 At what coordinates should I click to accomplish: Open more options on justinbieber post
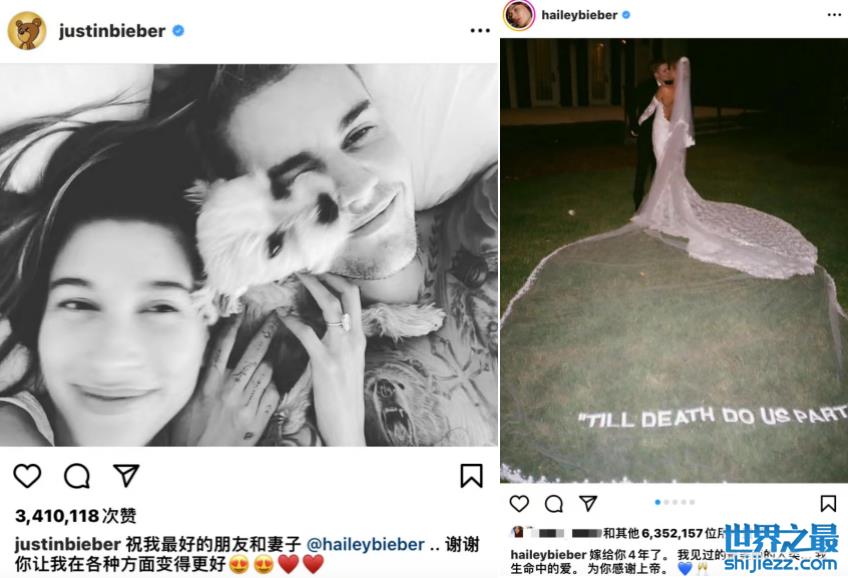[480, 31]
